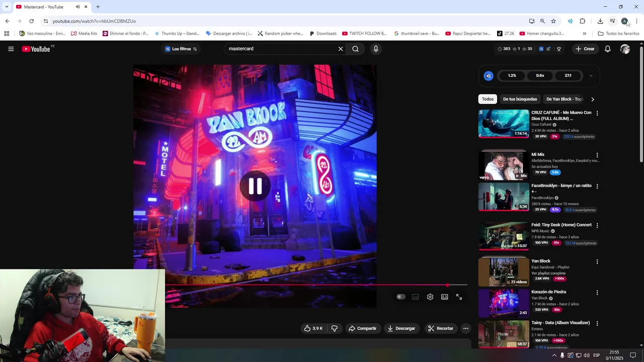Open options for Corazón de Piedra video
The height and width of the screenshot is (362, 644).
pyautogui.click(x=597, y=292)
